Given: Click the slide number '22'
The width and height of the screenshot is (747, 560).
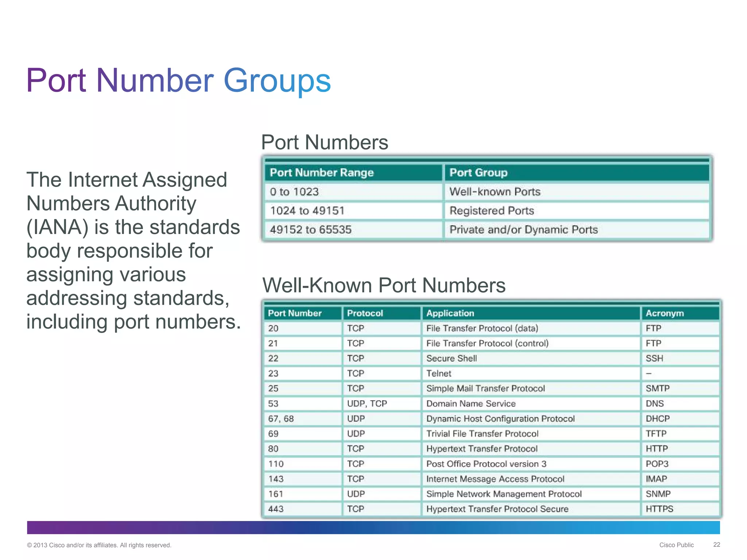Looking at the screenshot, I should click(717, 545).
